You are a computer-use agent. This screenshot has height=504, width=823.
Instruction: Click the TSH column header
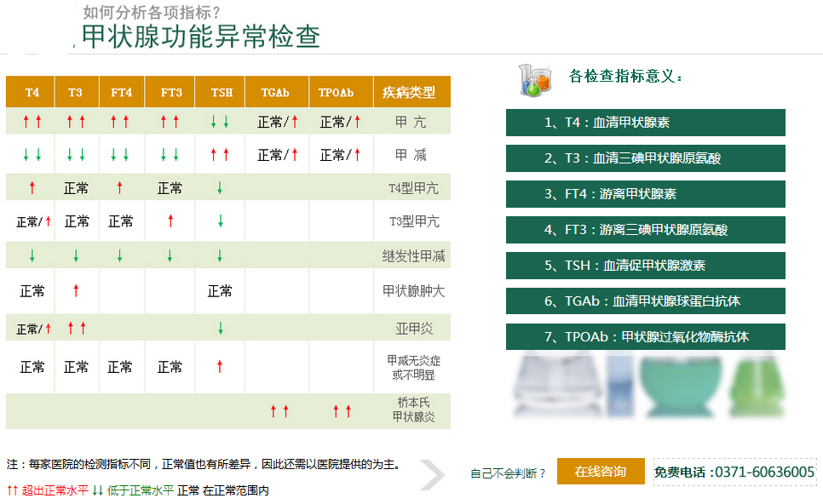click(x=221, y=92)
